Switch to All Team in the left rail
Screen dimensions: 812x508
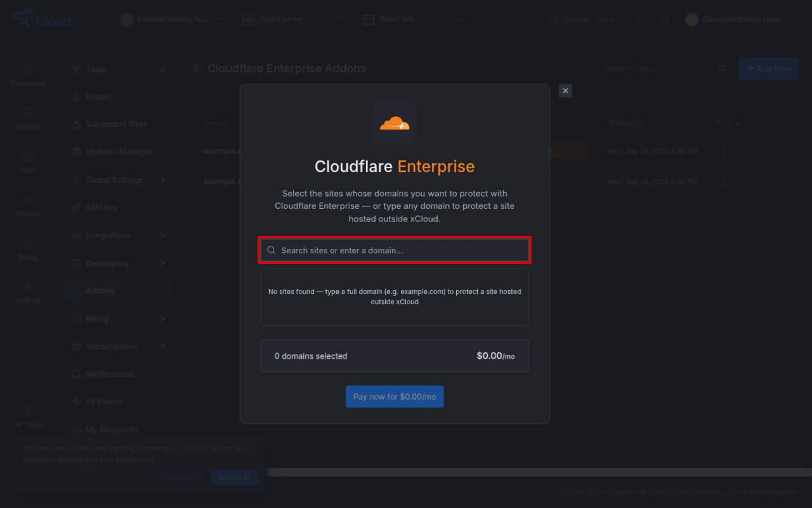click(x=28, y=416)
